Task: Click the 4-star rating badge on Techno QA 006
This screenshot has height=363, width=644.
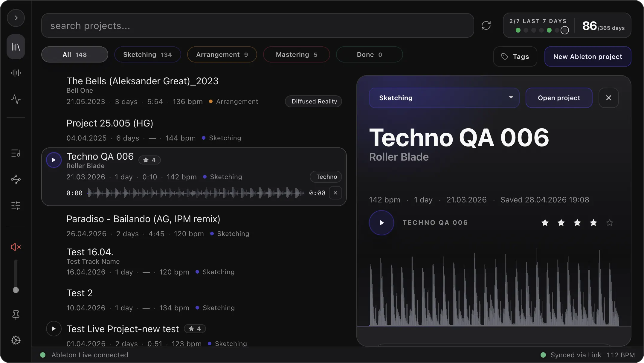Action: (149, 160)
